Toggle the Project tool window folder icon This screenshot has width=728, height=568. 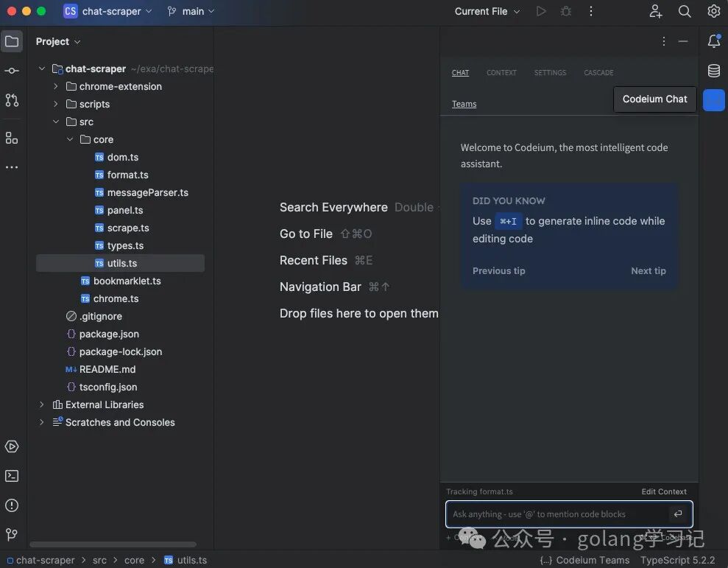[x=12, y=41]
